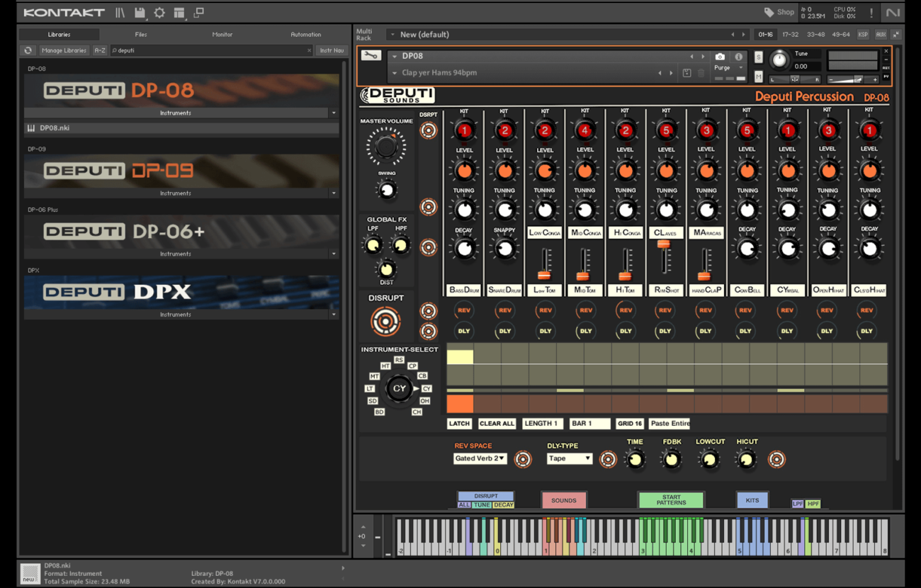921x588 pixels.
Task: Open the REV SPACE Gated Verb dropdown
Action: coord(480,458)
